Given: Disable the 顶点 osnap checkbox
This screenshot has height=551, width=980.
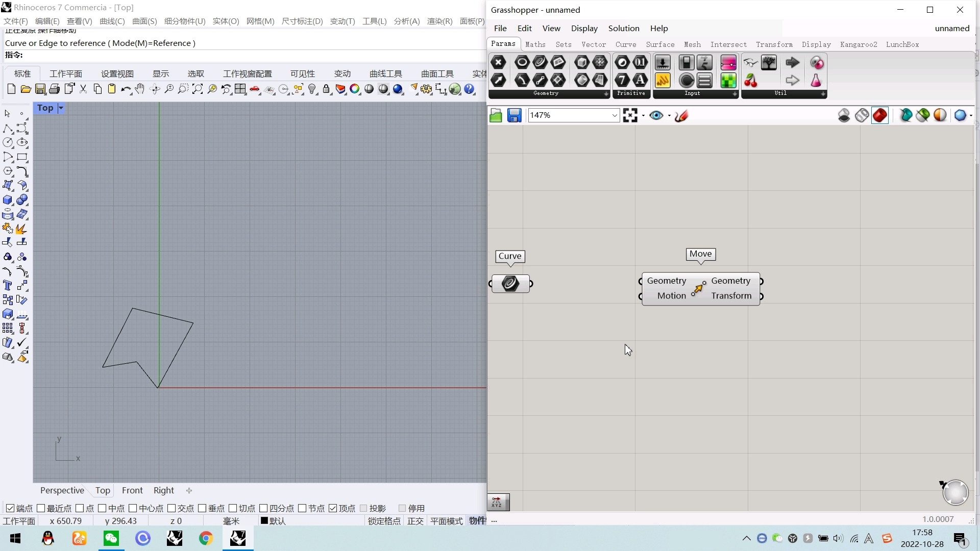Looking at the screenshot, I should click(333, 508).
